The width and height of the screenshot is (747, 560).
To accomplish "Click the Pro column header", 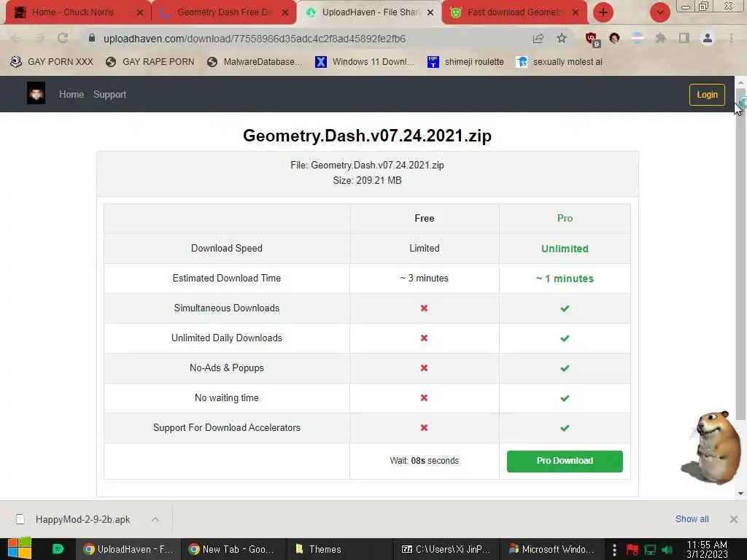I will click(565, 218).
